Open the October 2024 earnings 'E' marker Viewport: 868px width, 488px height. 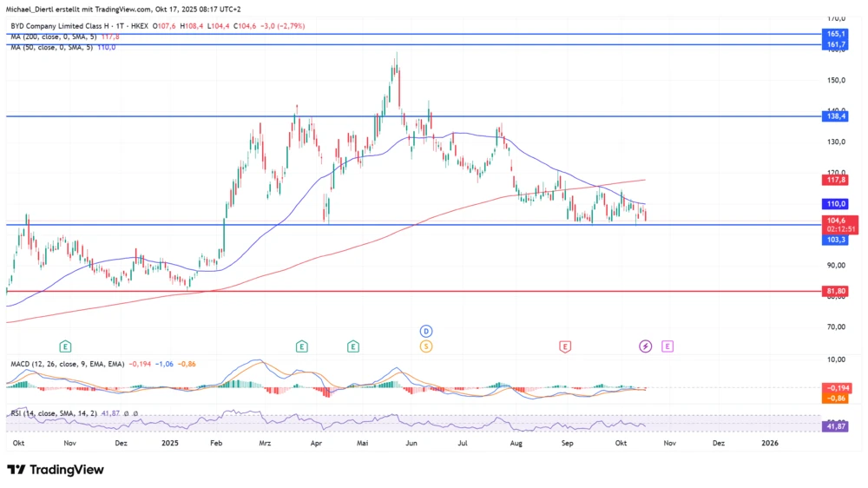(x=65, y=346)
